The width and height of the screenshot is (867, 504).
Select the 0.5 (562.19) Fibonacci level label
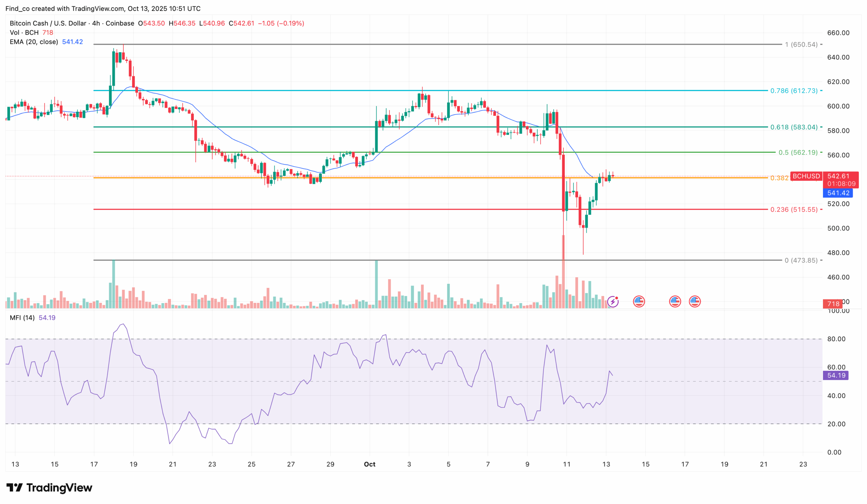pos(798,152)
